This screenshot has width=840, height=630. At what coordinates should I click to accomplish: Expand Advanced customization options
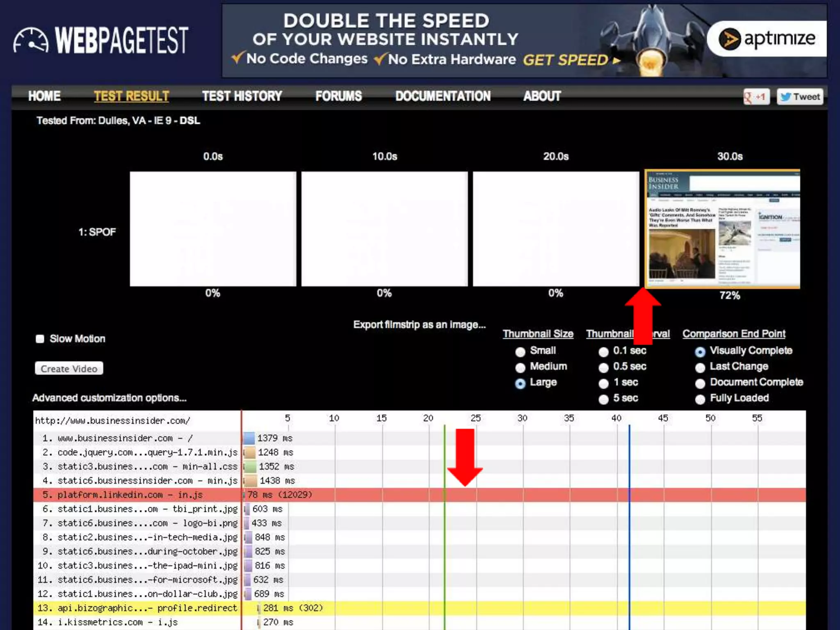[109, 398]
